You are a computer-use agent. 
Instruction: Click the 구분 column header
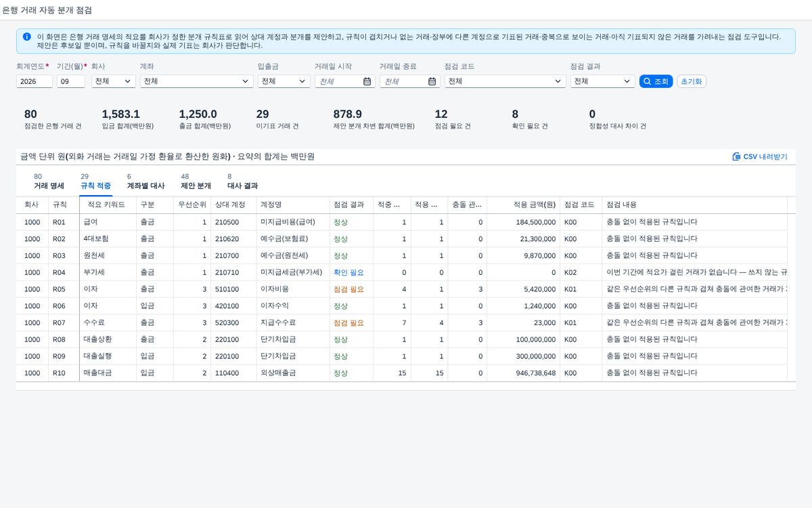[155, 205]
